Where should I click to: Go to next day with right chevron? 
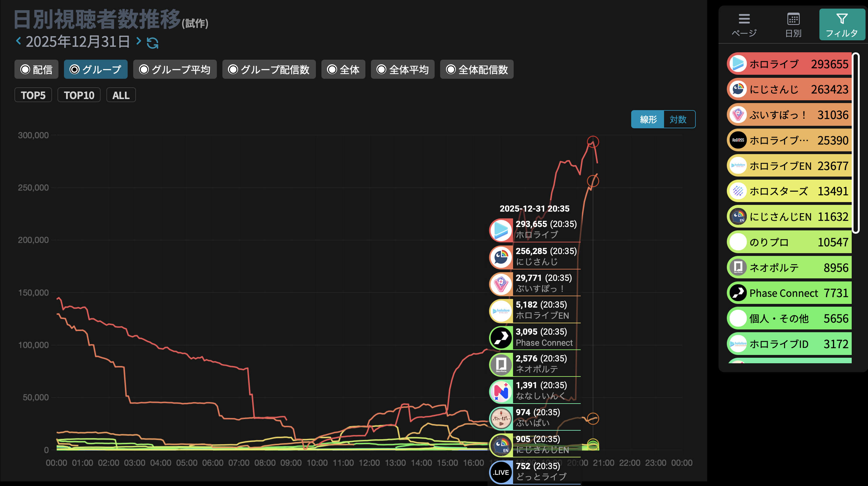pyautogui.click(x=138, y=41)
